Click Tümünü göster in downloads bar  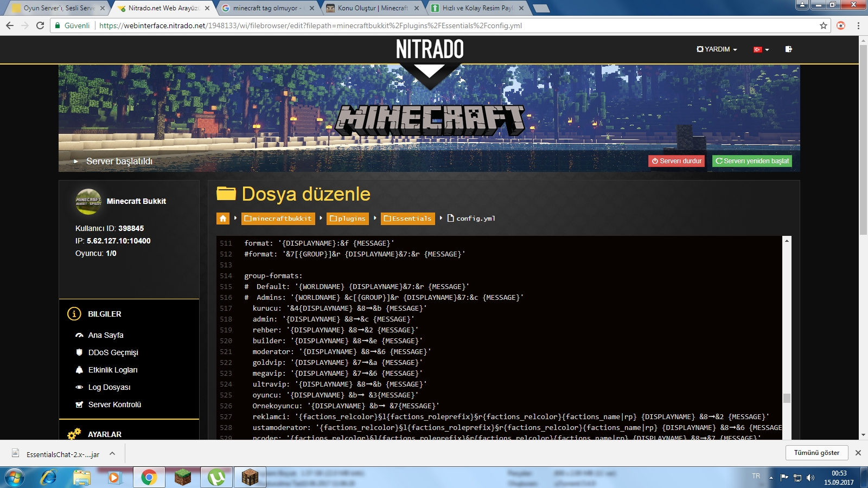816,453
